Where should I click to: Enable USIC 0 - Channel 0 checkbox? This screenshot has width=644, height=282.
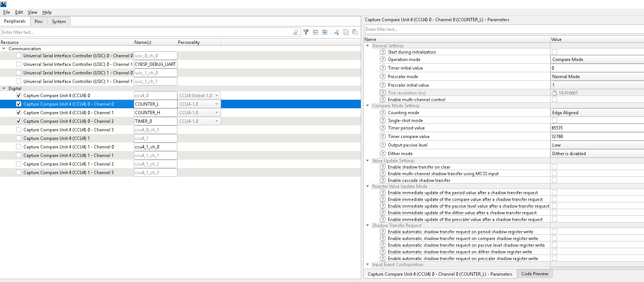click(x=19, y=55)
